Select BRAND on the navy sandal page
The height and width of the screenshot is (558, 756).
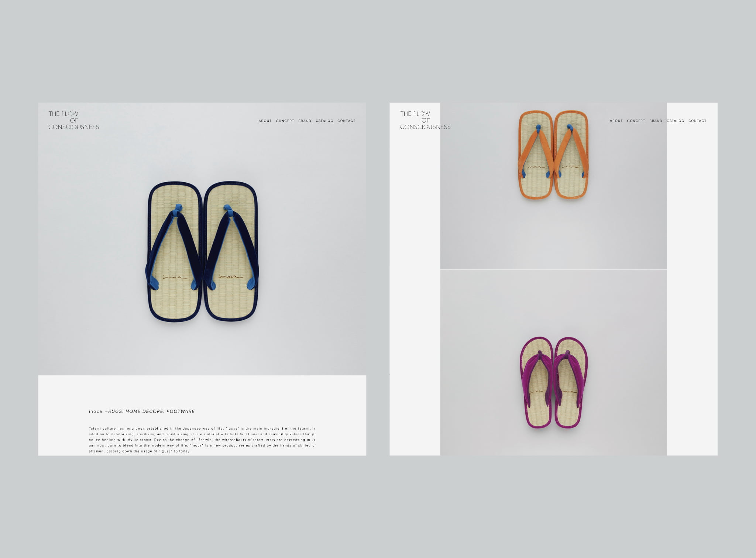pos(305,121)
